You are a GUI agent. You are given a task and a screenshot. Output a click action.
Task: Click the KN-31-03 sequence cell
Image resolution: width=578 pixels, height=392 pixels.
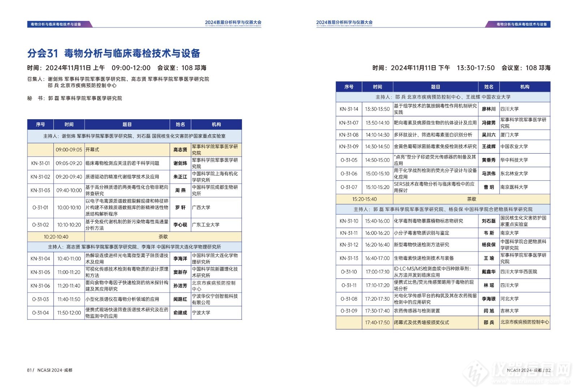(x=40, y=190)
